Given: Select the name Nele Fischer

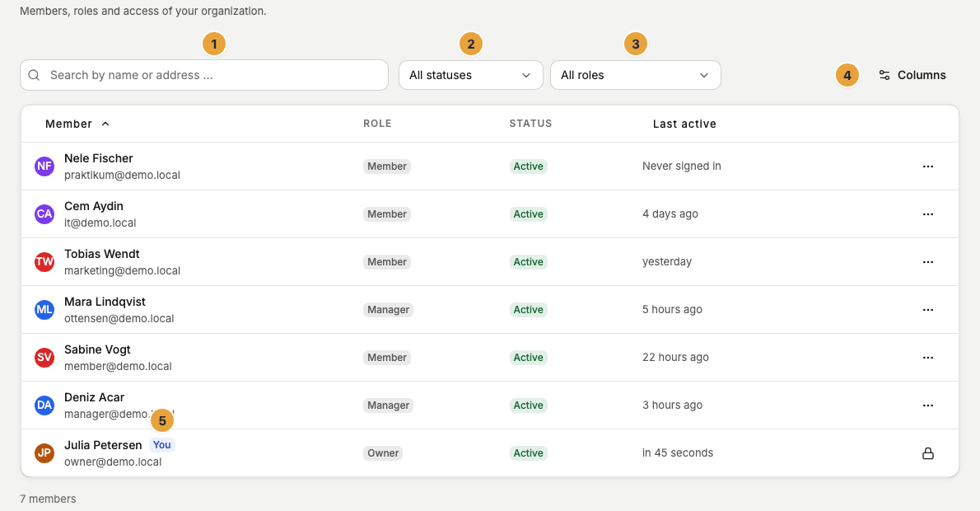Looking at the screenshot, I should (x=99, y=158).
